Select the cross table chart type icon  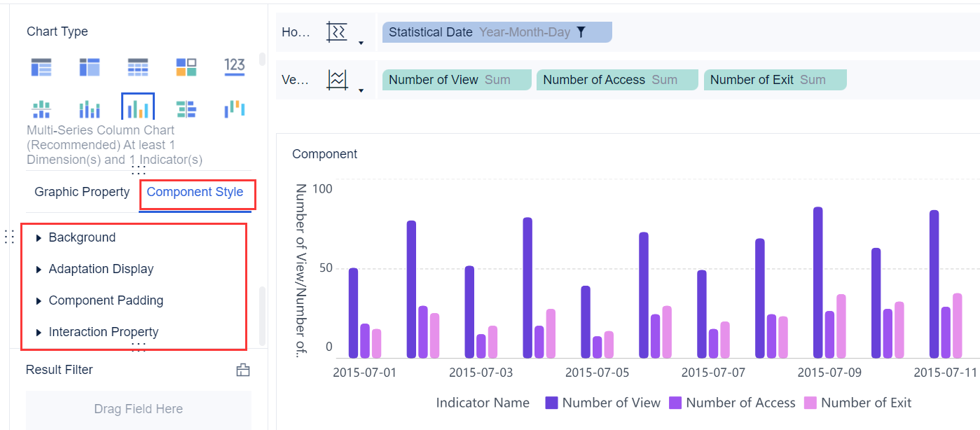point(137,67)
